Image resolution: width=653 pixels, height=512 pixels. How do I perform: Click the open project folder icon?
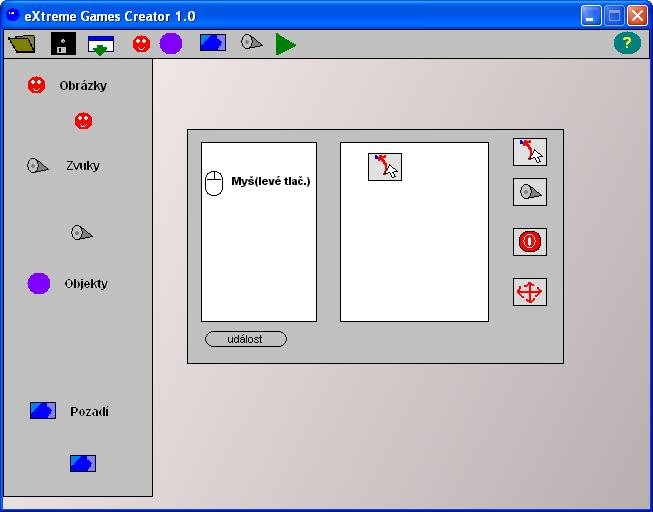(21, 44)
